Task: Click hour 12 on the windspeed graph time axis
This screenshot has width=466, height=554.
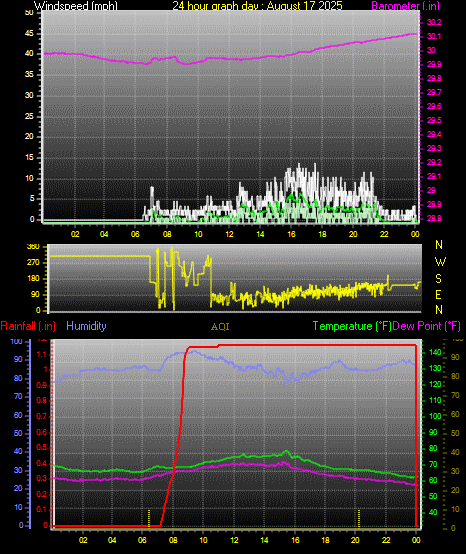Action: coord(230,234)
